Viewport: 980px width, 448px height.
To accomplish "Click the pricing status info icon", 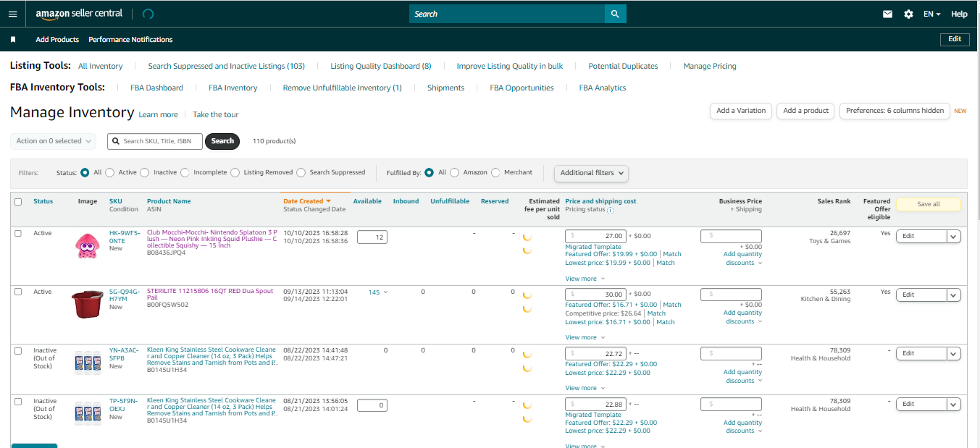I will [610, 210].
